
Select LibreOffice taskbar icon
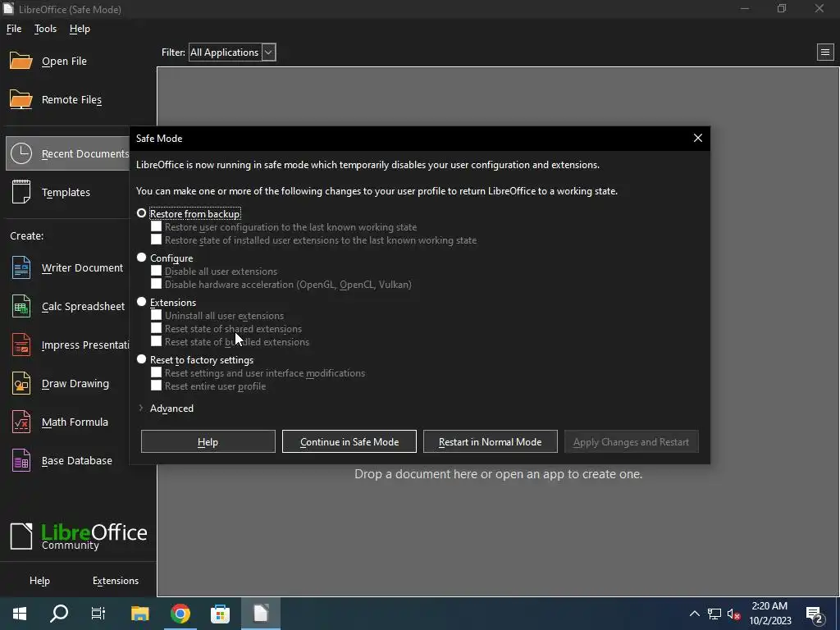click(260, 614)
